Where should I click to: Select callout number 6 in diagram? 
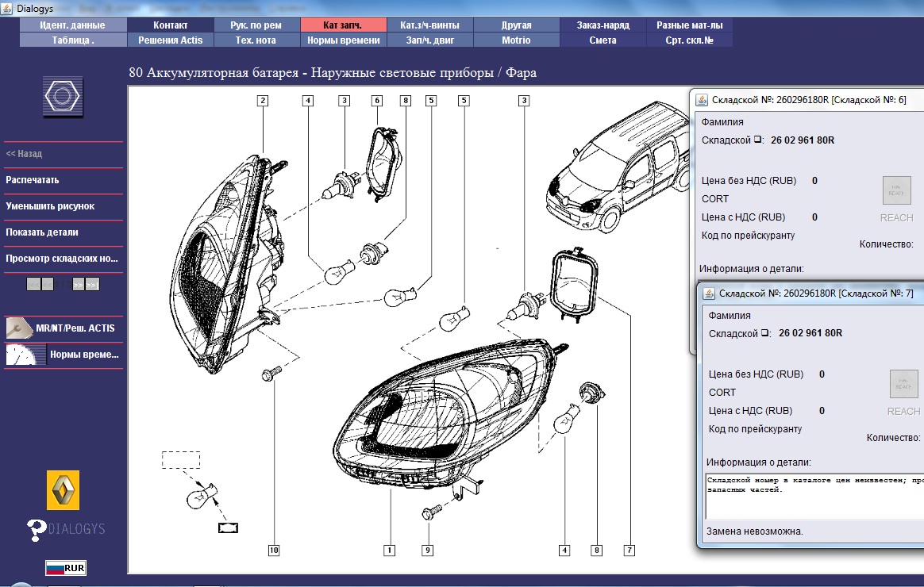(377, 101)
